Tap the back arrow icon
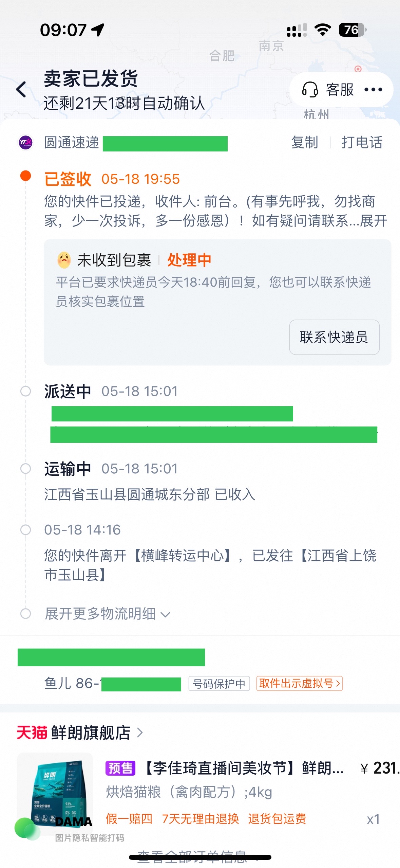 [x=21, y=90]
